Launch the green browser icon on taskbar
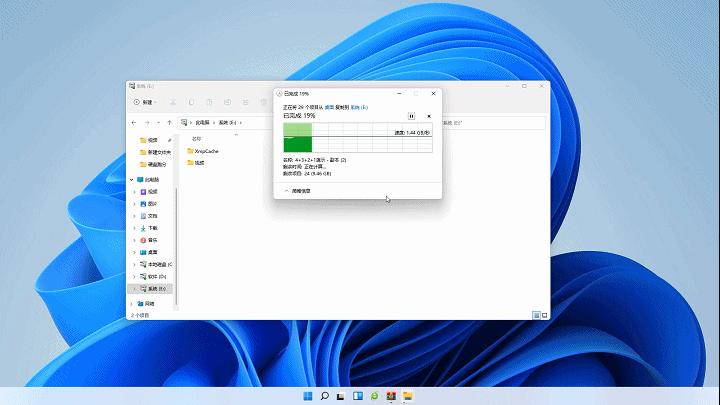This screenshot has width=720, height=405. pyautogui.click(x=374, y=396)
